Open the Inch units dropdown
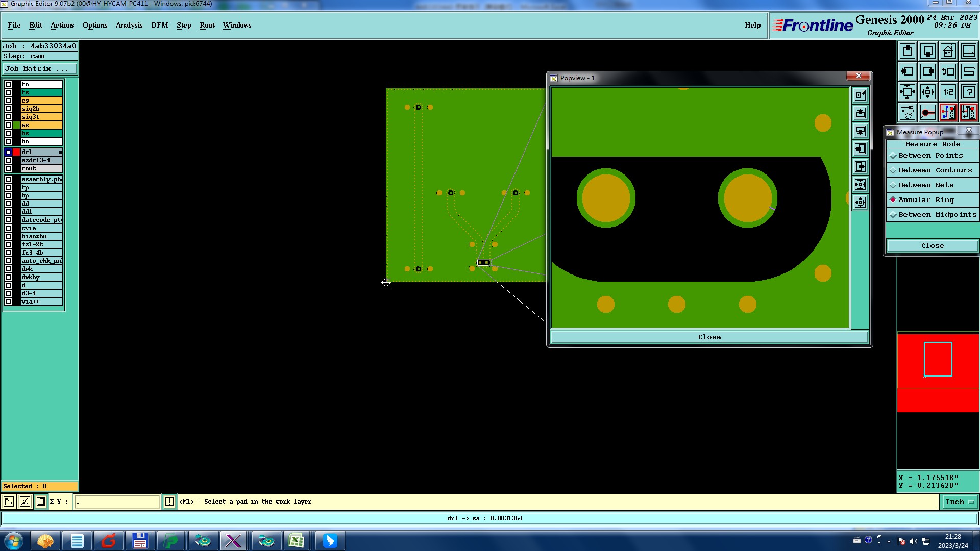 (x=960, y=502)
